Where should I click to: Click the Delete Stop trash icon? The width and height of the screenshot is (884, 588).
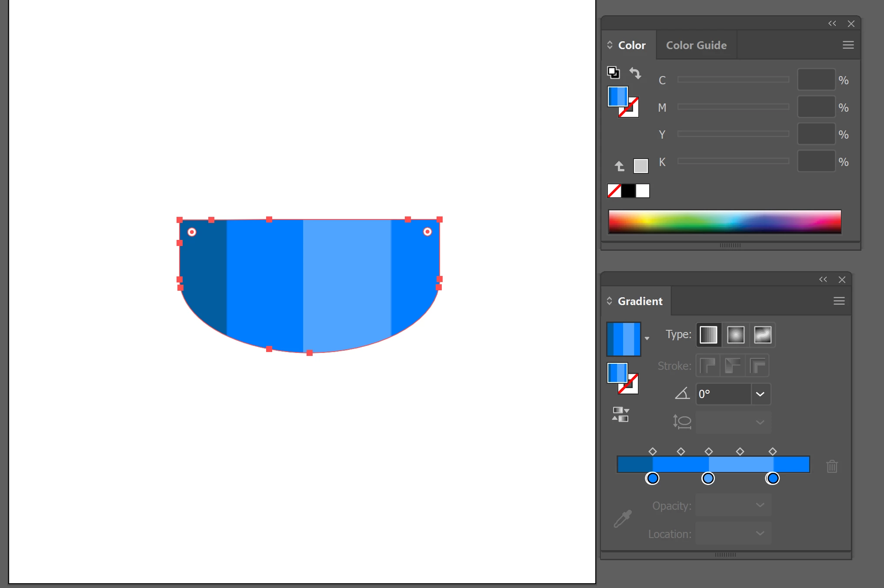pyautogui.click(x=831, y=466)
